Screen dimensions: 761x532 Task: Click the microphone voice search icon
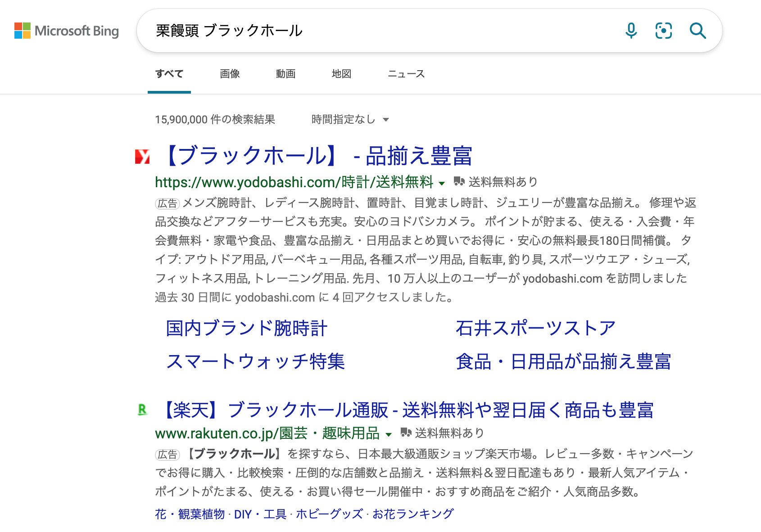coord(631,31)
